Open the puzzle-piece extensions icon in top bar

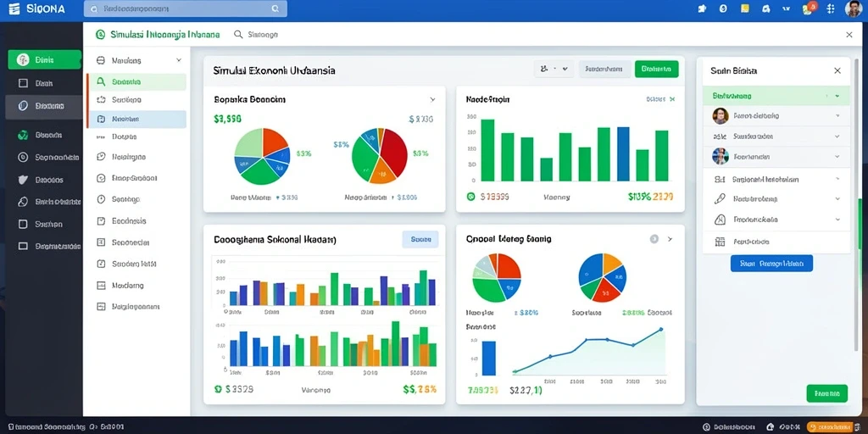coord(703,8)
